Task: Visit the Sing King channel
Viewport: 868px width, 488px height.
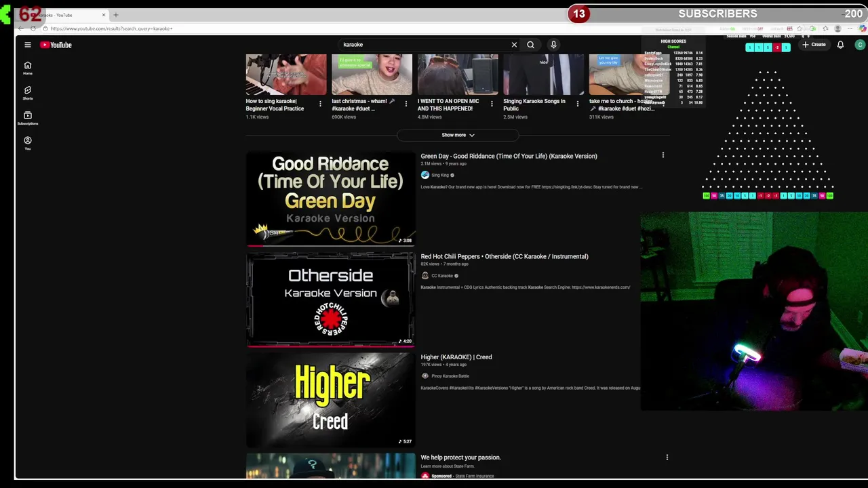Action: point(439,175)
